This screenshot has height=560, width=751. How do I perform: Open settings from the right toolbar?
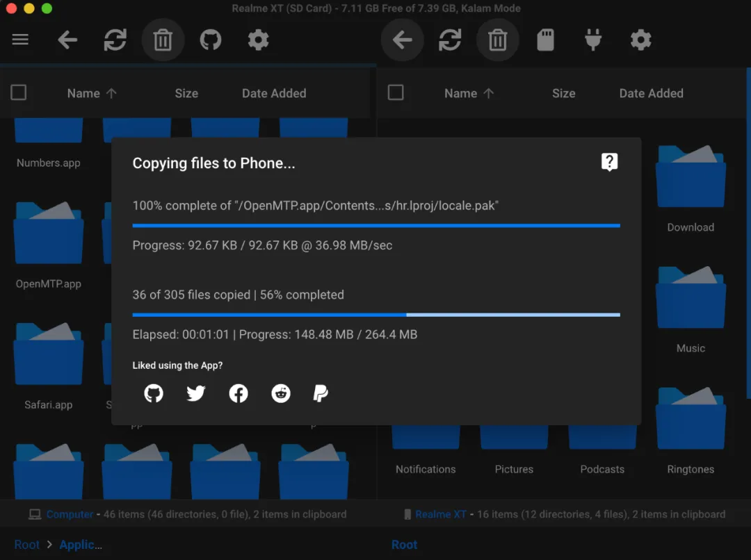tap(641, 40)
